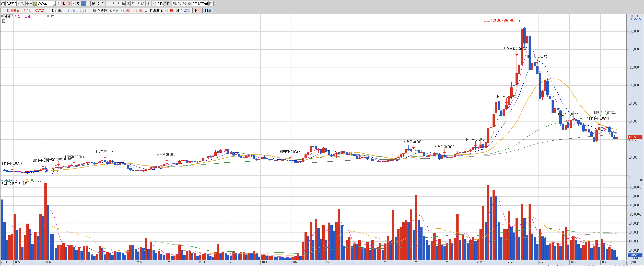Switch to the 주 weekly period
The width and height of the screenshot is (644, 266).
pos(78,3)
